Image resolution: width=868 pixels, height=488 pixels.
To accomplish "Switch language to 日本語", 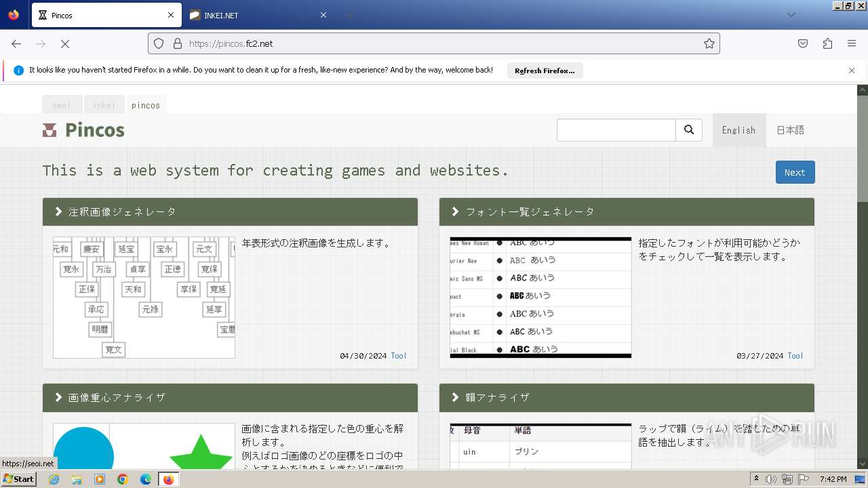I will pyautogui.click(x=790, y=130).
